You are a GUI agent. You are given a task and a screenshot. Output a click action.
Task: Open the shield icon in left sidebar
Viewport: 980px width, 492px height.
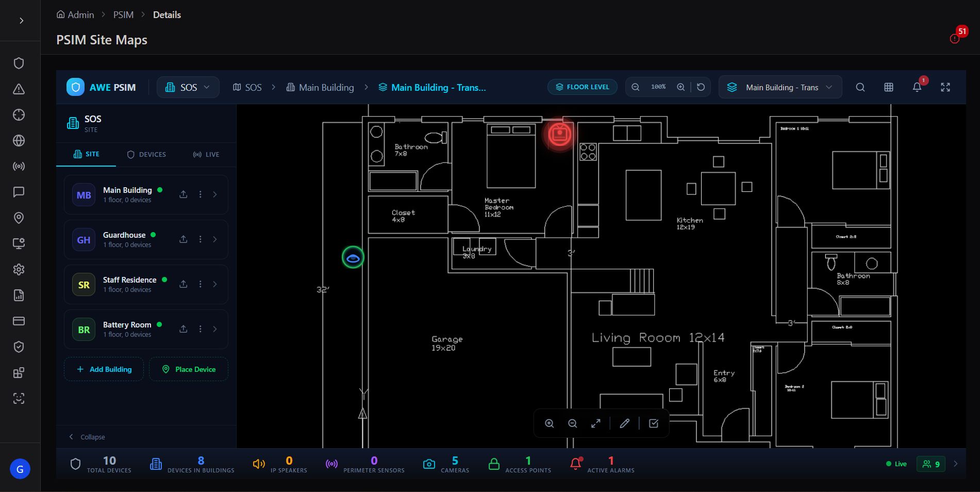click(x=19, y=63)
